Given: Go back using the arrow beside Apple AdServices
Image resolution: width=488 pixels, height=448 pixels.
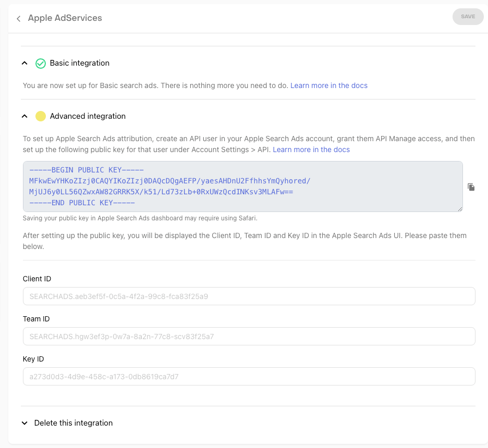Looking at the screenshot, I should (19, 19).
